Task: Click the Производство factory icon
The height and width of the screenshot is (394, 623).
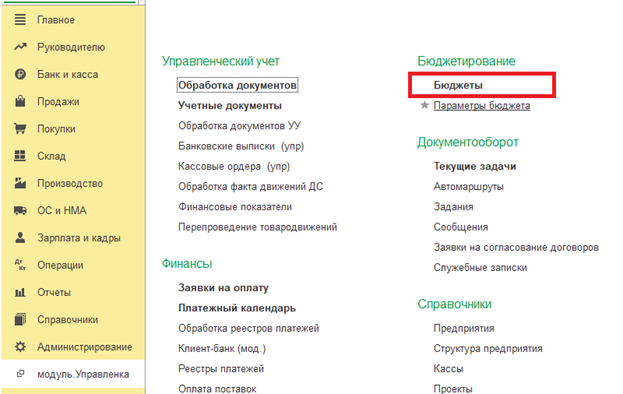Action: pos(20,183)
